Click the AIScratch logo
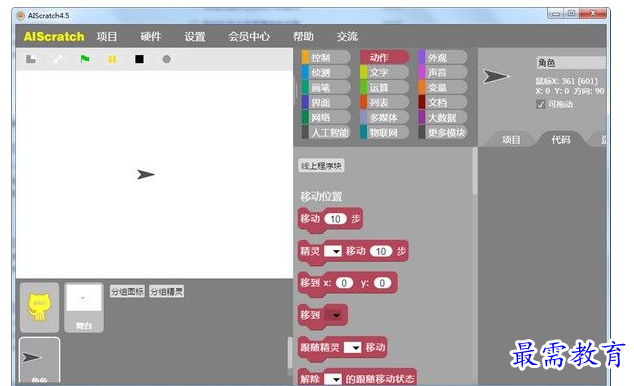 [54, 36]
